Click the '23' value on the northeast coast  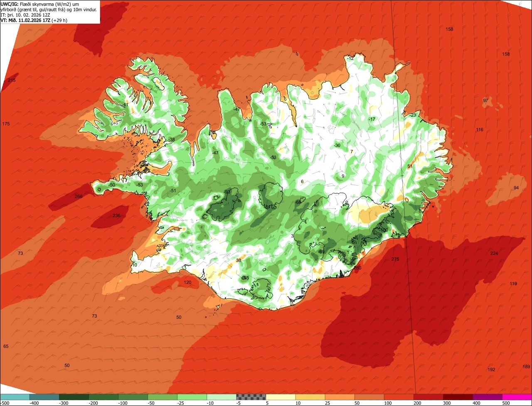(413, 115)
